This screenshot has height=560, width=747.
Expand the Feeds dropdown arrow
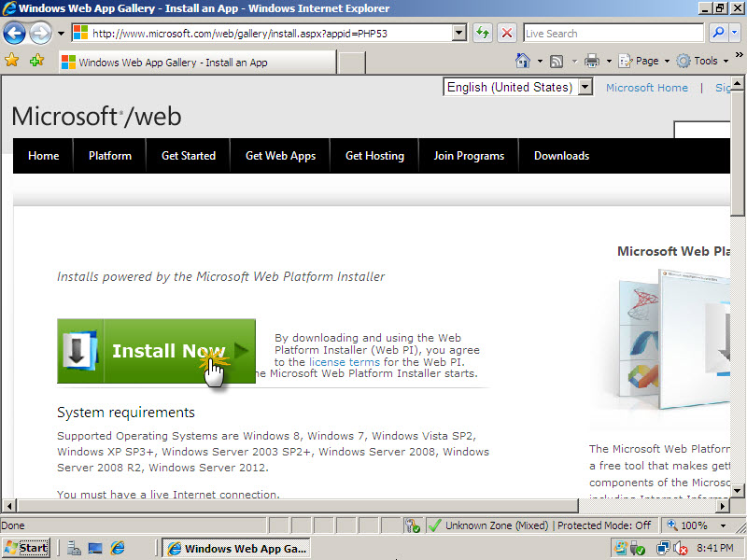point(574,61)
